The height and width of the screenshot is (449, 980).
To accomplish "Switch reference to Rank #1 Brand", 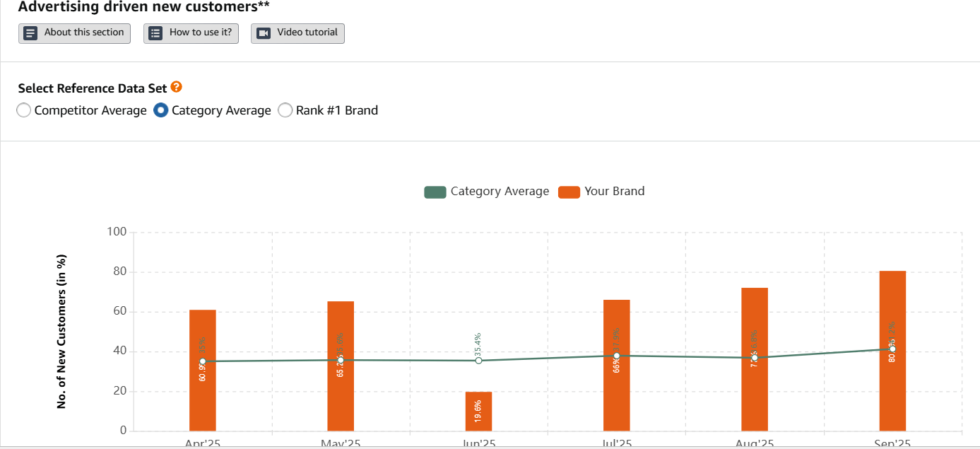I will tap(285, 110).
